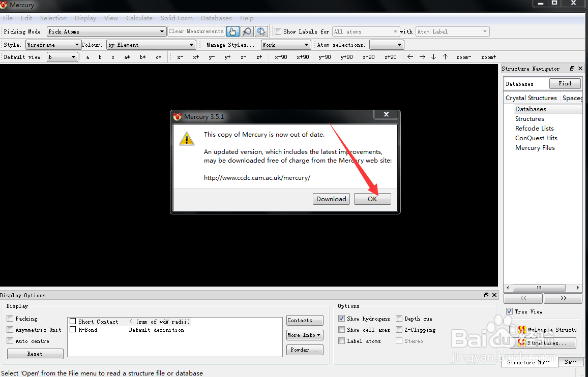Float the Structure Navigator panel
The height and width of the screenshot is (377, 588).
pyautogui.click(x=572, y=69)
